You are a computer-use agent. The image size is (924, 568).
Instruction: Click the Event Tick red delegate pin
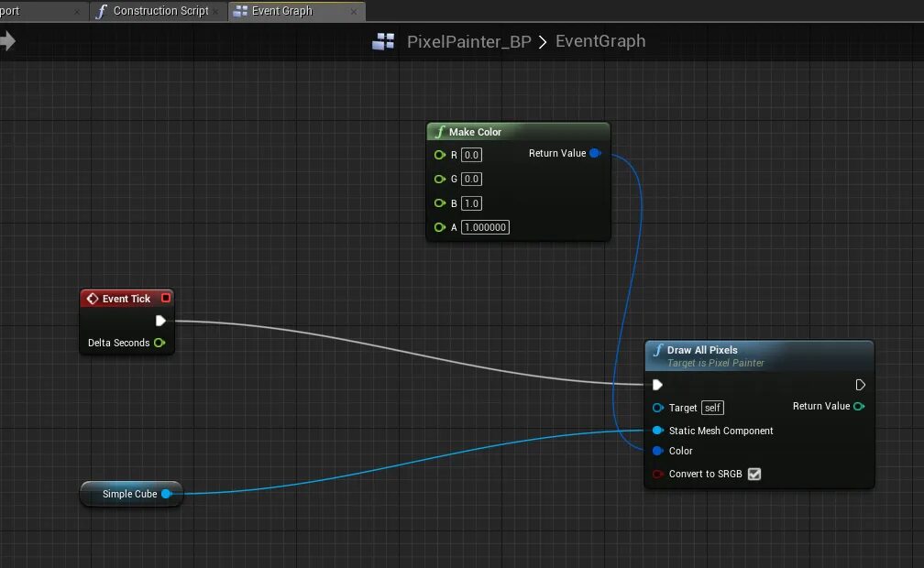point(166,298)
